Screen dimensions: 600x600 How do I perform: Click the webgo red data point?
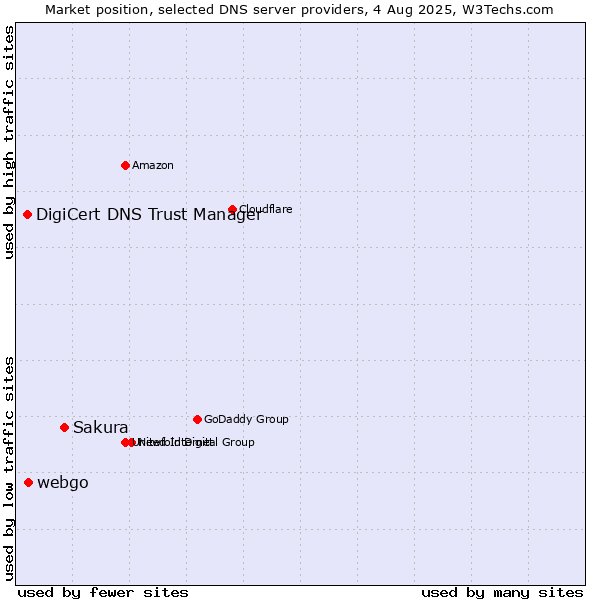click(x=28, y=483)
